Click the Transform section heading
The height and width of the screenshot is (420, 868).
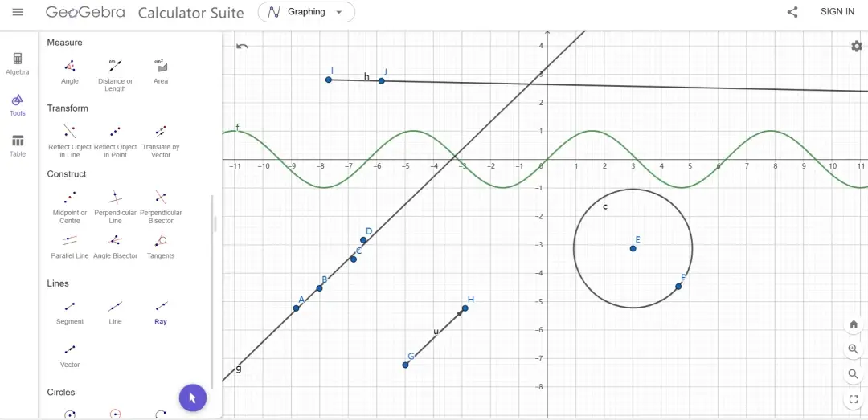[68, 108]
